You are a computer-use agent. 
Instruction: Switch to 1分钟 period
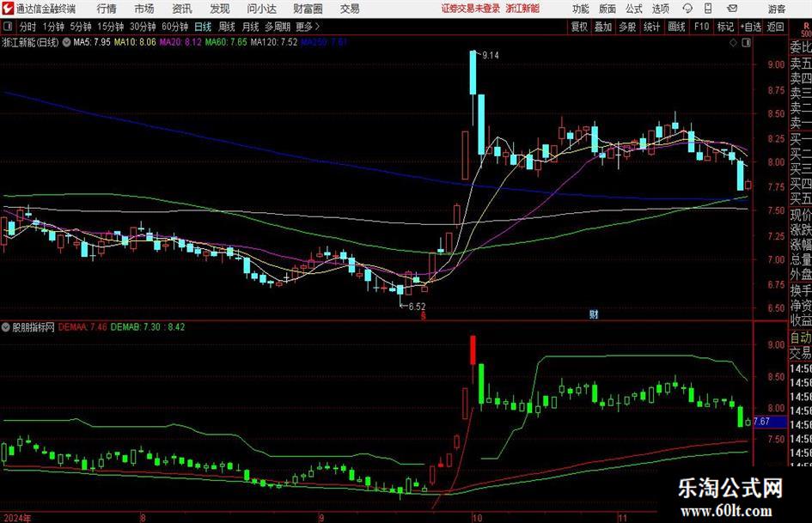pyautogui.click(x=52, y=27)
